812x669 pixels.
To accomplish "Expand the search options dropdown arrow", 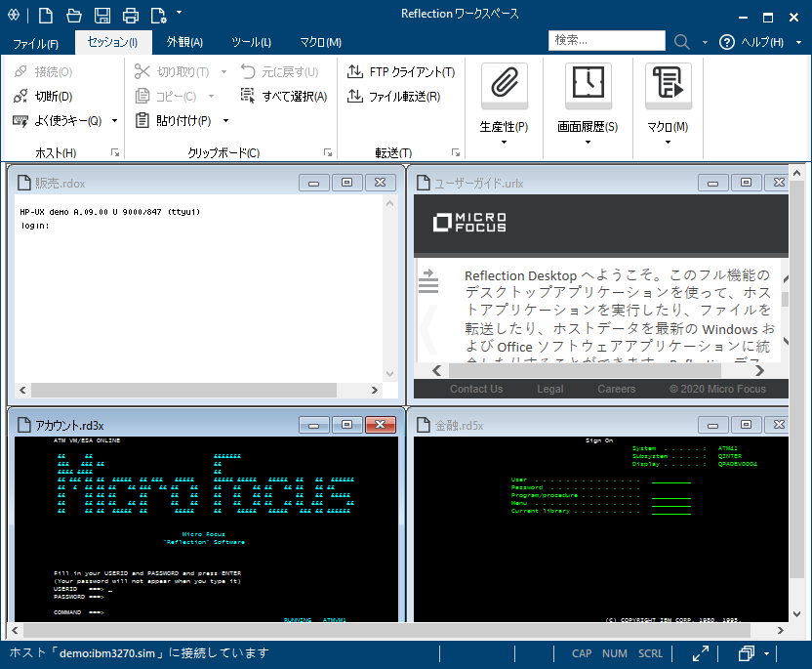I will [705, 43].
